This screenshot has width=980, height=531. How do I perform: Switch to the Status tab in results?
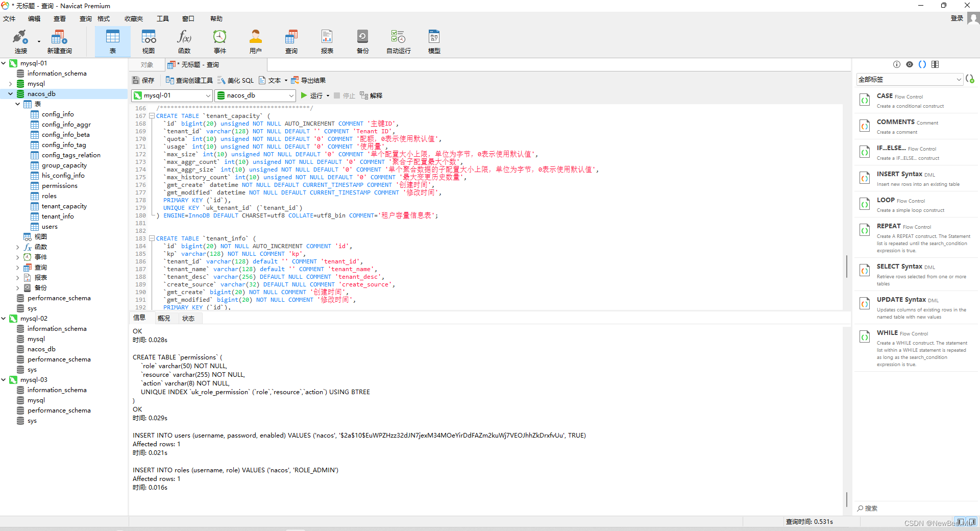tap(188, 318)
